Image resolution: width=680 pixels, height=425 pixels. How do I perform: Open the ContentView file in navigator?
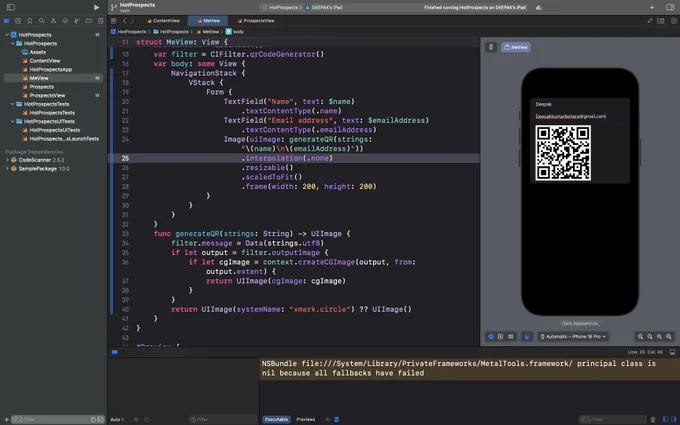tap(45, 61)
